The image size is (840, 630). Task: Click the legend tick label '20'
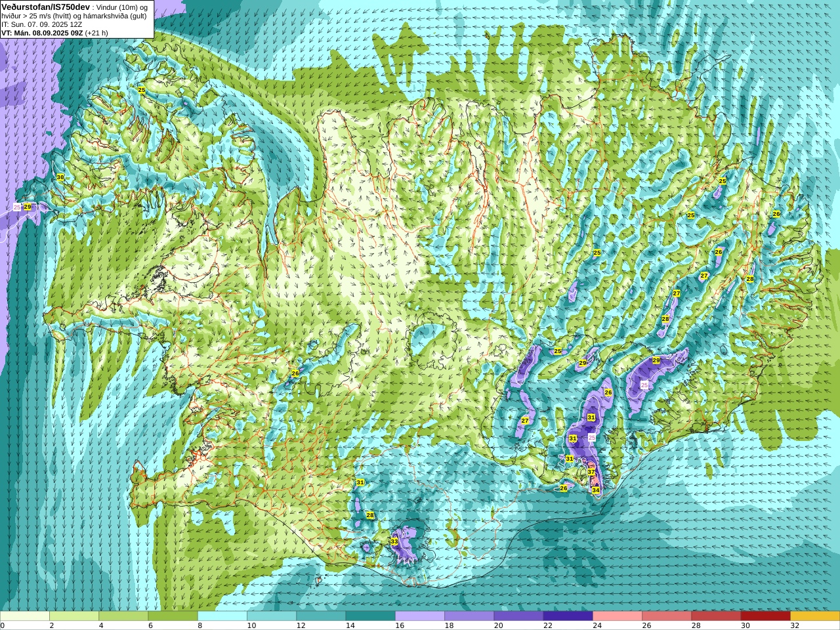coord(499,625)
